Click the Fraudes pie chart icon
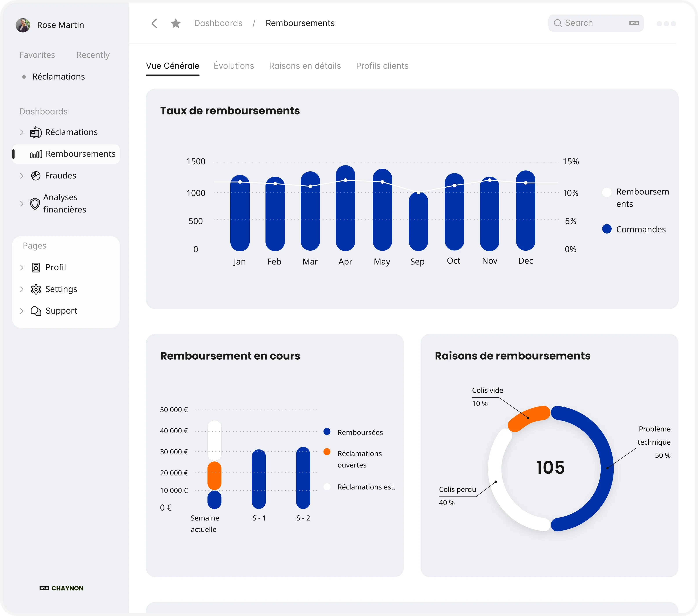The image size is (698, 616). pos(36,176)
